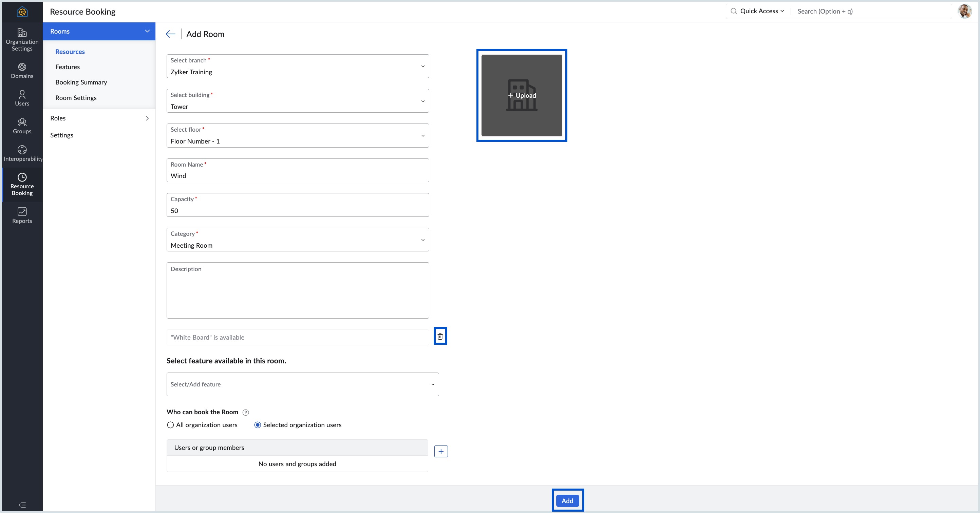980x513 pixels.
Task: Open Settings in Resource Booking menu
Action: coord(62,135)
